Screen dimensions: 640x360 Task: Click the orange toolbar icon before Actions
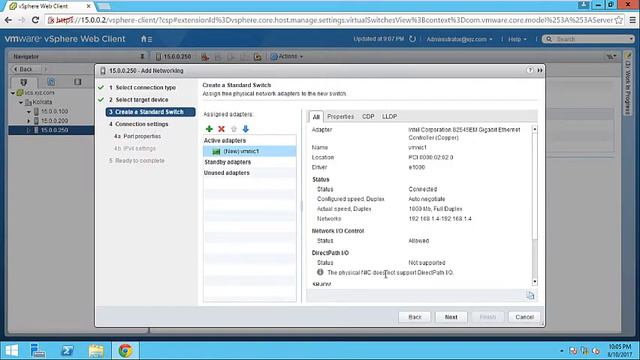click(258, 57)
